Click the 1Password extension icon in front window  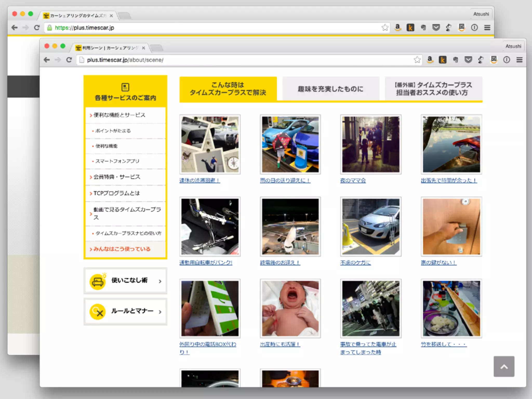tap(507, 60)
